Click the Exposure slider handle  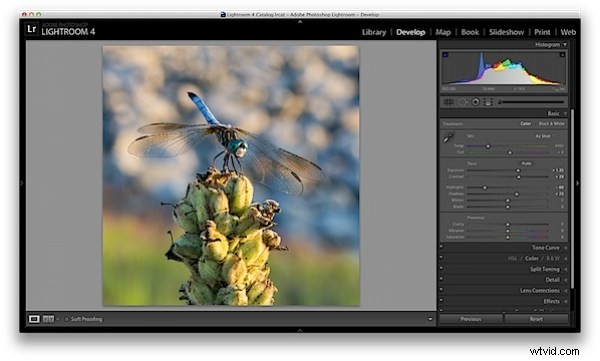(x=518, y=170)
